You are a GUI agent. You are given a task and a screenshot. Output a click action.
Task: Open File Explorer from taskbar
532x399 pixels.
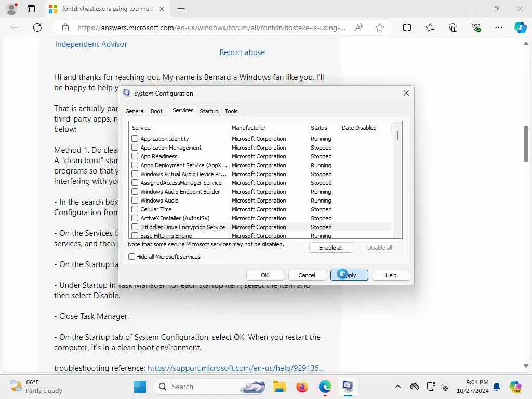[x=279, y=387]
